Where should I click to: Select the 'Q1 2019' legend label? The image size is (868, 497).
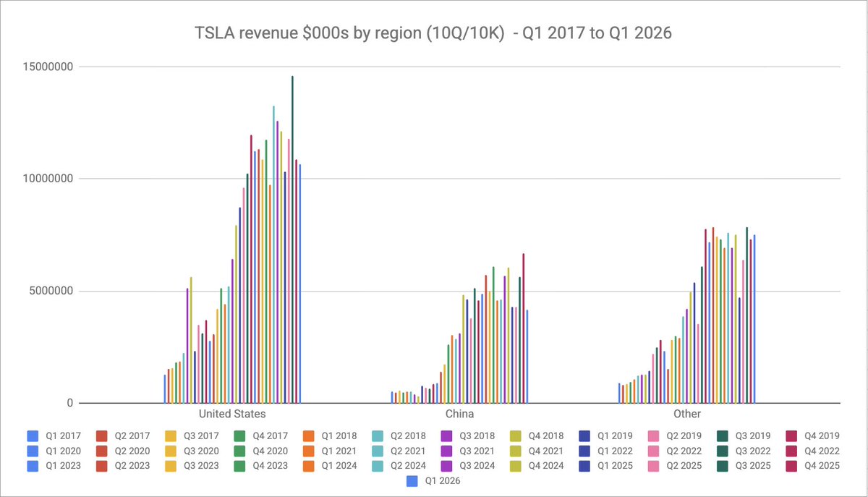point(616,436)
